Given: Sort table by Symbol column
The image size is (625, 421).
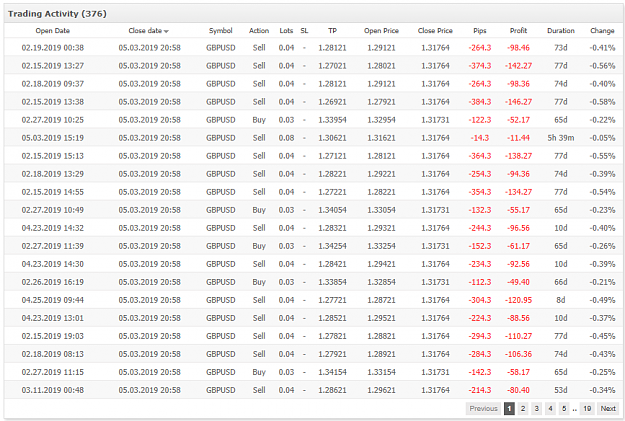Looking at the screenshot, I should coord(220,31).
